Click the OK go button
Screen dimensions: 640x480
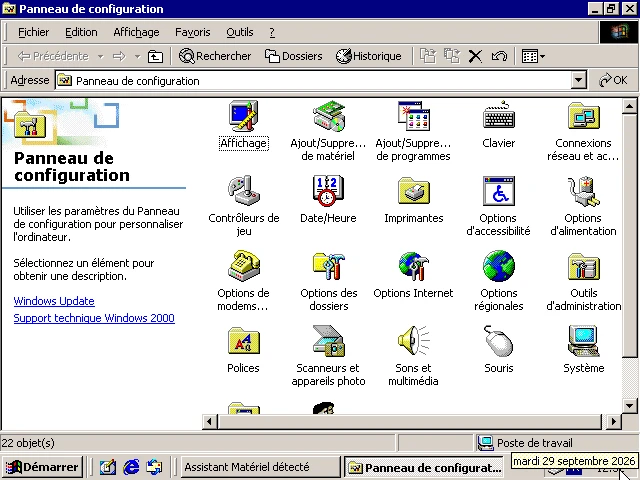click(613, 80)
